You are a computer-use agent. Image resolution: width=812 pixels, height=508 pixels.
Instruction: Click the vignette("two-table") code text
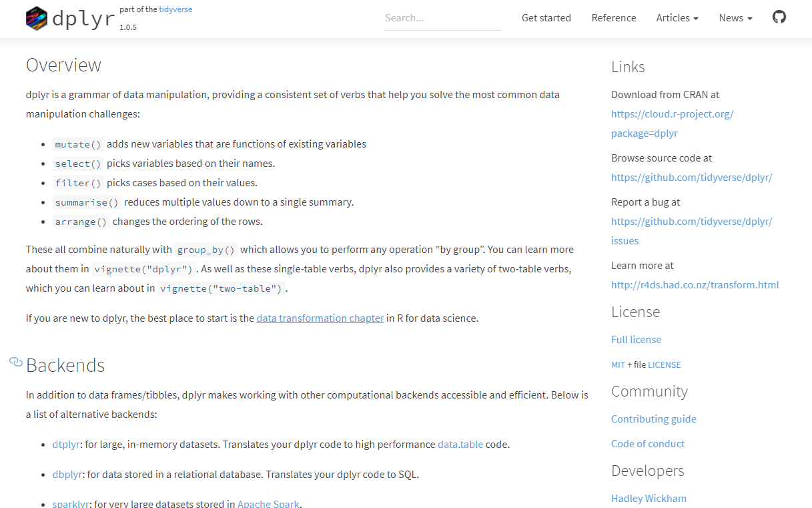[222, 288]
